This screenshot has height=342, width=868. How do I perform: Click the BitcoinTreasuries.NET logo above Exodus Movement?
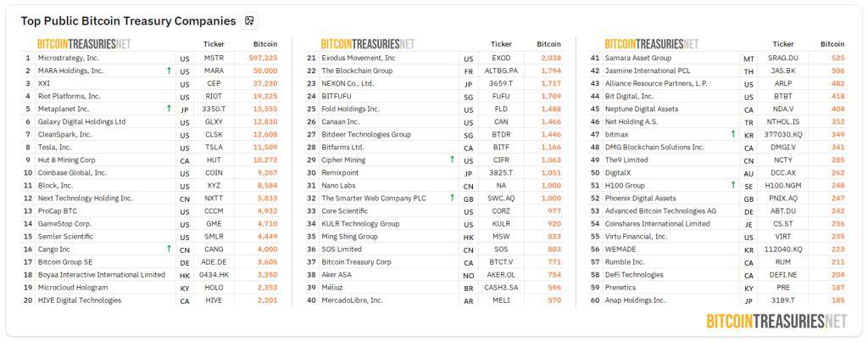(x=368, y=43)
